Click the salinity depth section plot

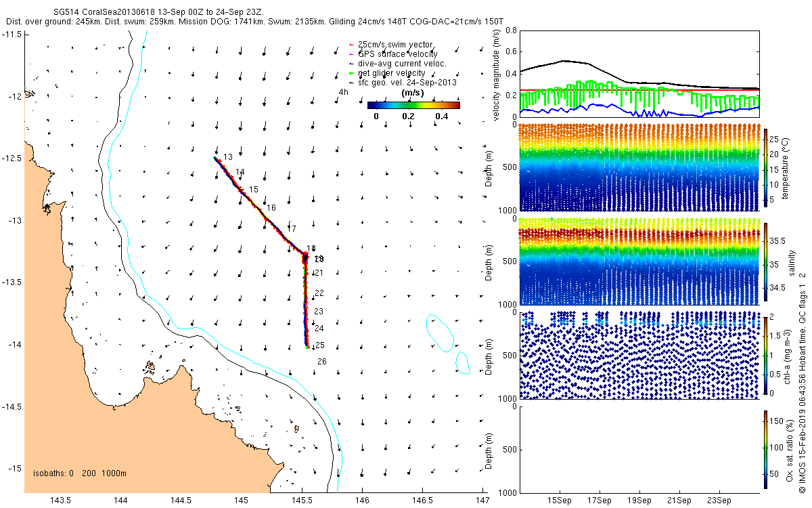click(x=639, y=261)
